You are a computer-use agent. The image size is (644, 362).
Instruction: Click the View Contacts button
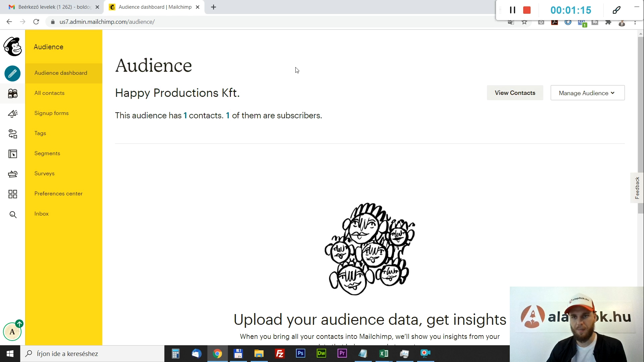(515, 93)
